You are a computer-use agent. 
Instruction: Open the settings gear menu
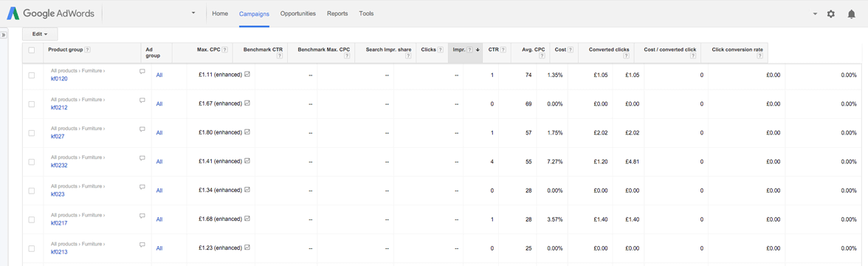830,14
